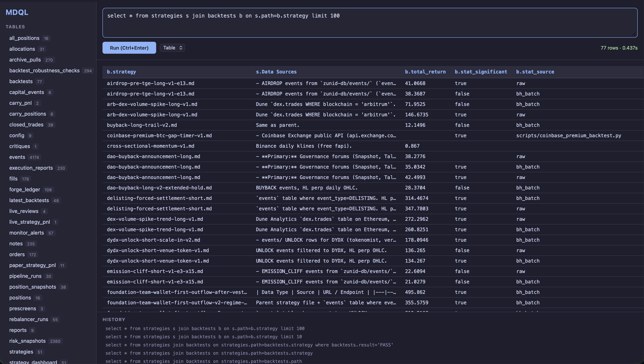Viewport: 644px width, 364px height.
Task: Open the config table
Action: (17, 135)
